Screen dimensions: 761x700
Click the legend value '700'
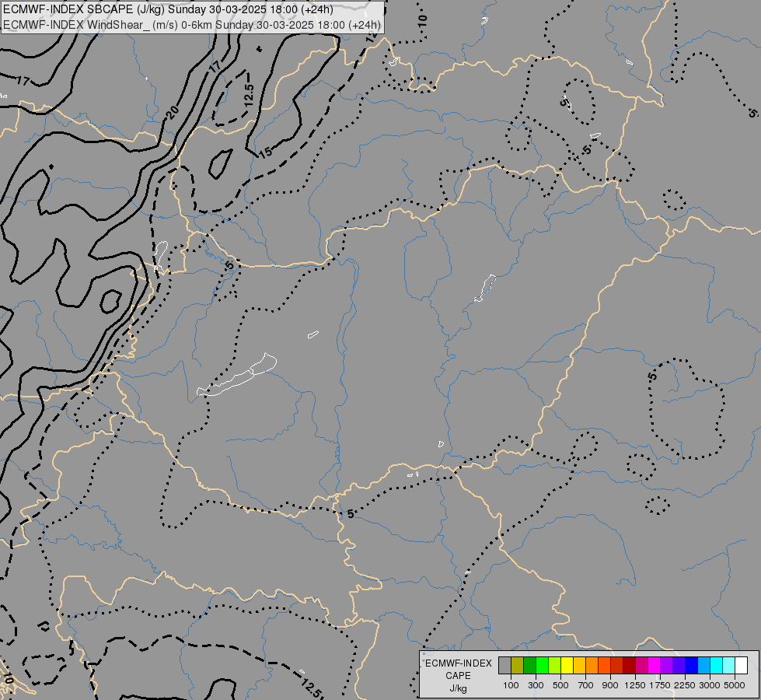click(x=586, y=685)
